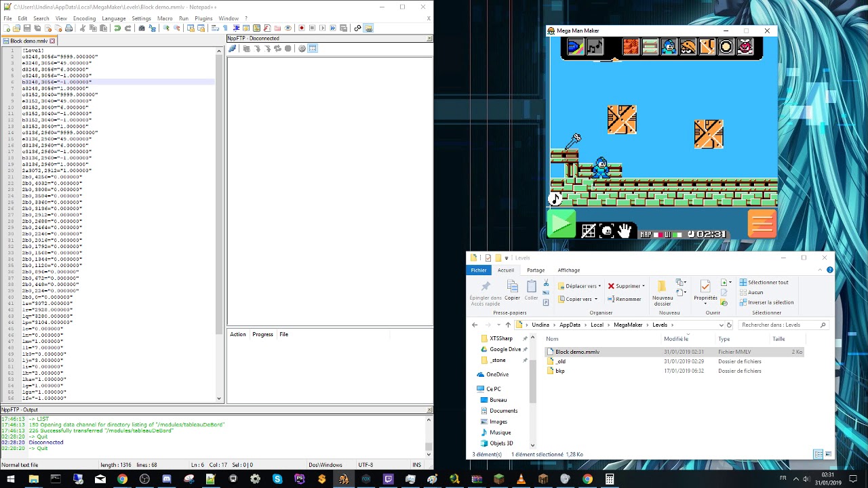Open the Supprimer dropdown arrow
Viewport: 868px width, 488px height.
pos(644,286)
